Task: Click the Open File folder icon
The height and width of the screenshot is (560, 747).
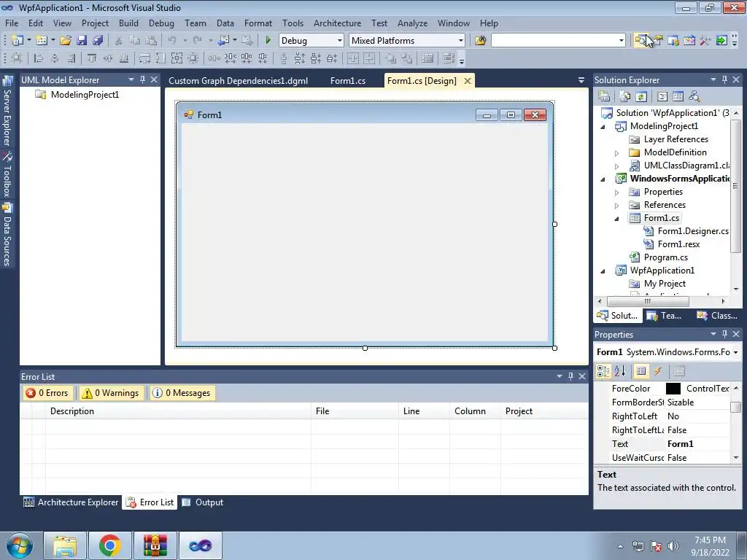Action: point(65,41)
